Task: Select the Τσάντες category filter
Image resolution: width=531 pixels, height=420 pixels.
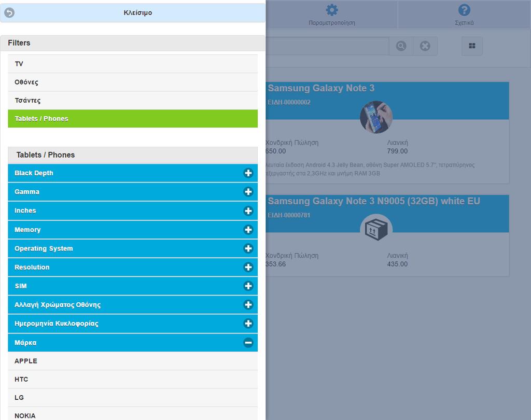Action: (x=133, y=100)
